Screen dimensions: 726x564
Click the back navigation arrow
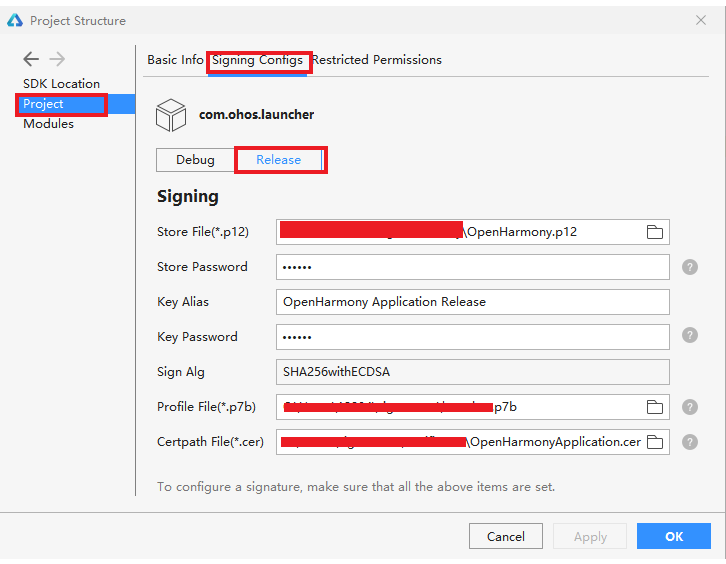(x=31, y=60)
